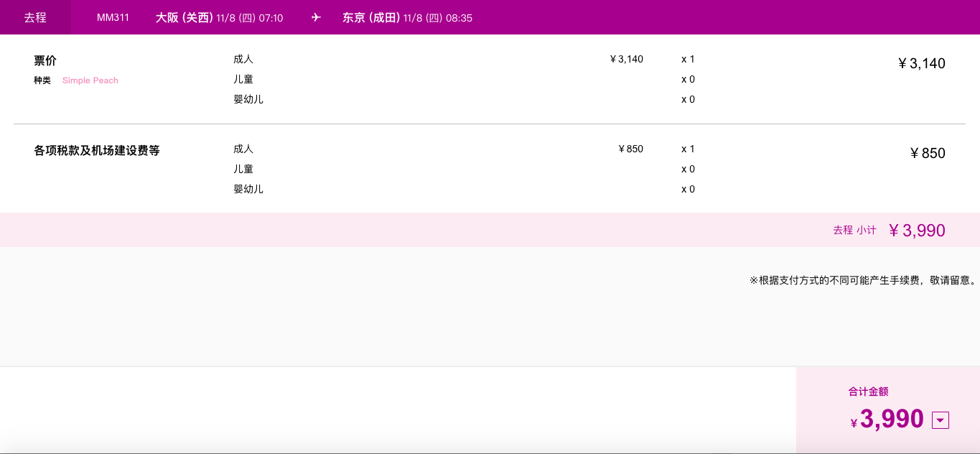The width and height of the screenshot is (980, 454).
Task: Click the 东京 (成田) arrival text
Action: (x=371, y=17)
